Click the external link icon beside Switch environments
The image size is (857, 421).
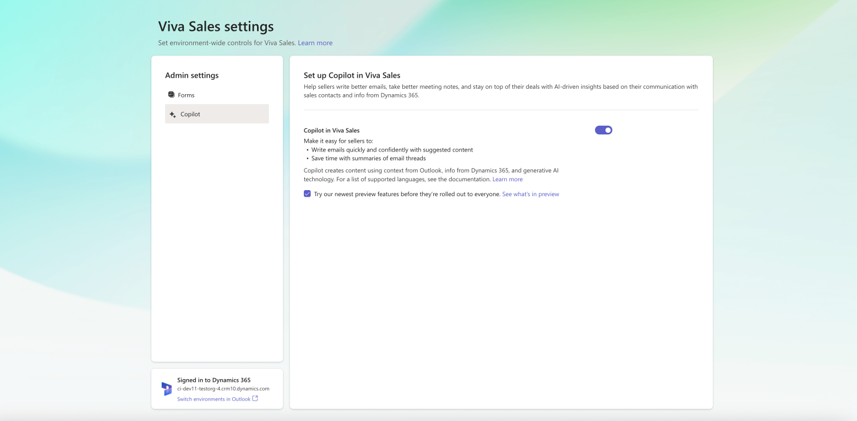[255, 399]
